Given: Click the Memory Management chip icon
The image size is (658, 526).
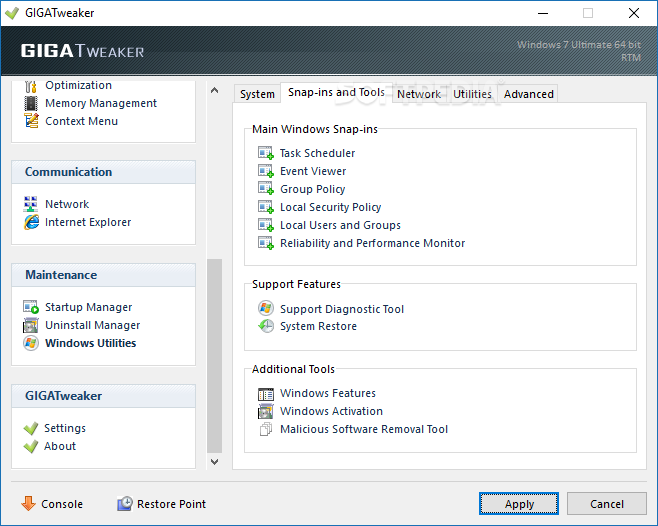Looking at the screenshot, I should coord(31,103).
